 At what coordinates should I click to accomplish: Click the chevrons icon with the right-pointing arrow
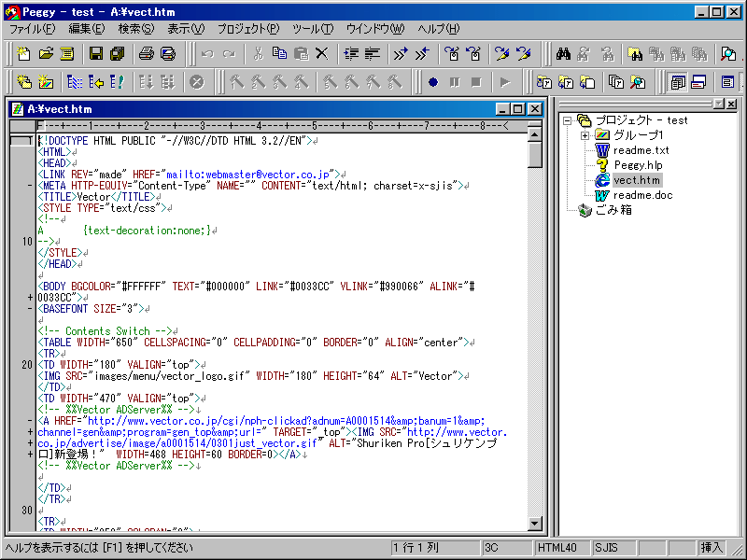[x=402, y=54]
